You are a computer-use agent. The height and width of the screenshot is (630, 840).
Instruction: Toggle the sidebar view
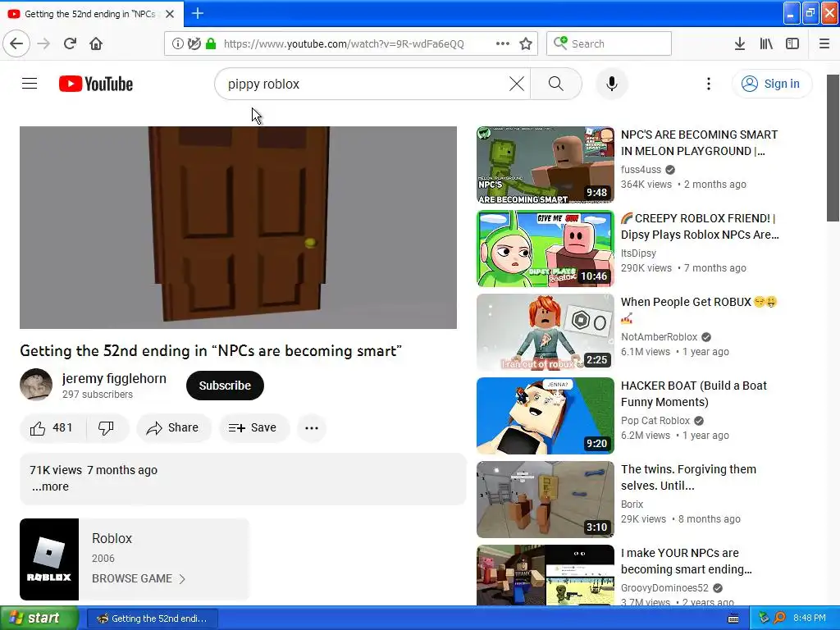792,43
